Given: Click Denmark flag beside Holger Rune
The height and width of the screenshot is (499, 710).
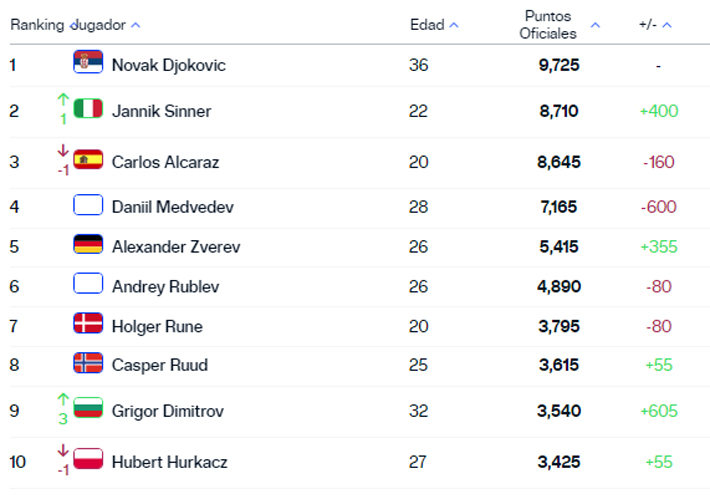Looking at the screenshot, I should pyautogui.click(x=88, y=323).
